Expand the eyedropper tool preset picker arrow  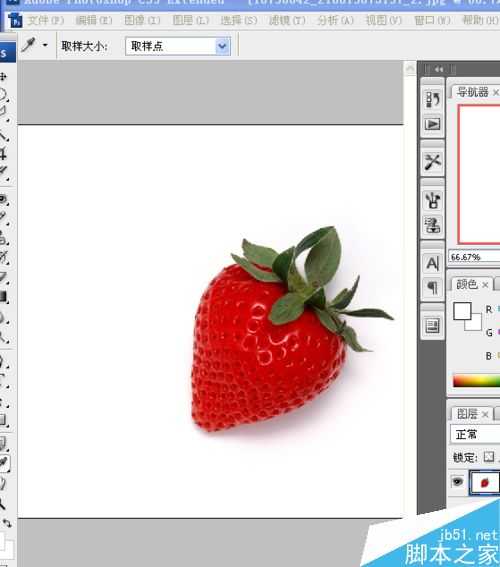click(45, 45)
